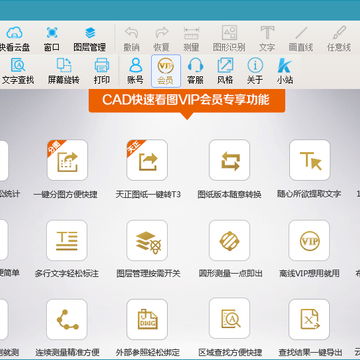Image resolution: width=360 pixels, height=360 pixels.
Task: Open the 会员 VIP member page
Action: coord(166,71)
